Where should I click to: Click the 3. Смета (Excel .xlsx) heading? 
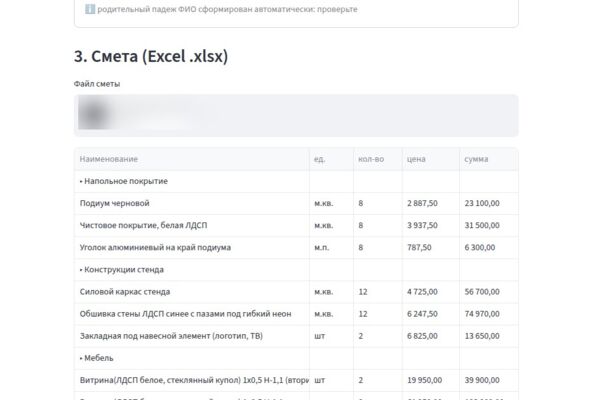click(151, 56)
